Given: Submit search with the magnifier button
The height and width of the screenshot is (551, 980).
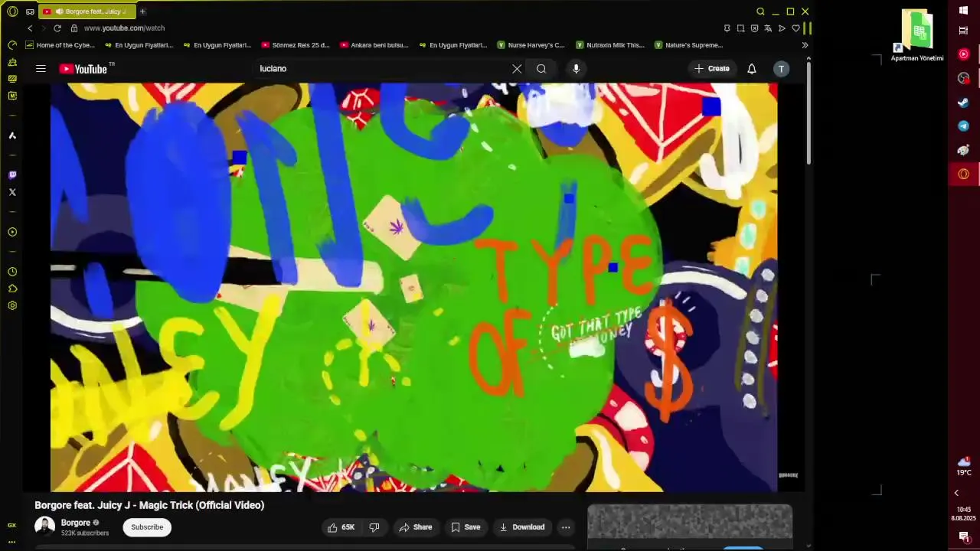Looking at the screenshot, I should click(541, 69).
